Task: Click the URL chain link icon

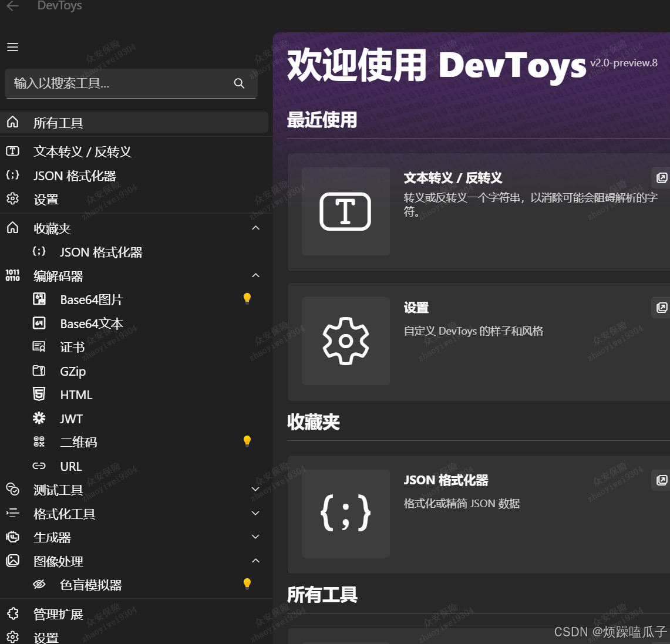Action: tap(39, 466)
